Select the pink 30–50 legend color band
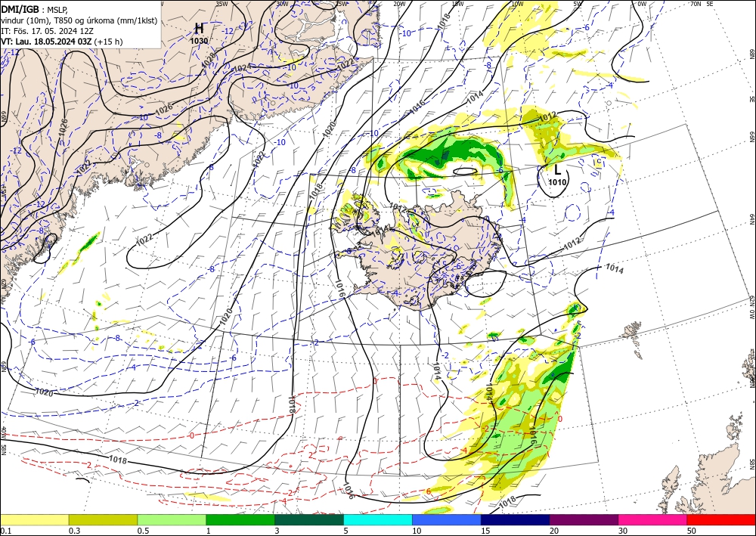756x536 pixels. pos(653,519)
